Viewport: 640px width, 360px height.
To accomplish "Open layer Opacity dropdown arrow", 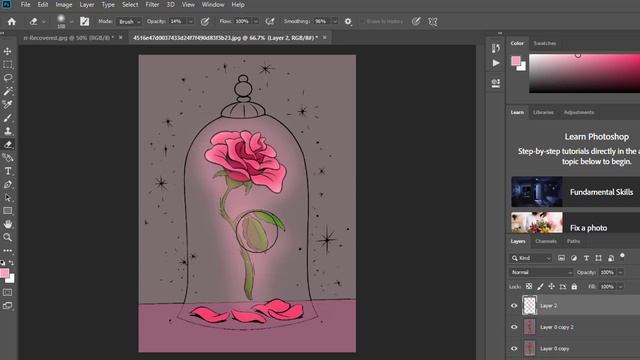I will point(620,272).
